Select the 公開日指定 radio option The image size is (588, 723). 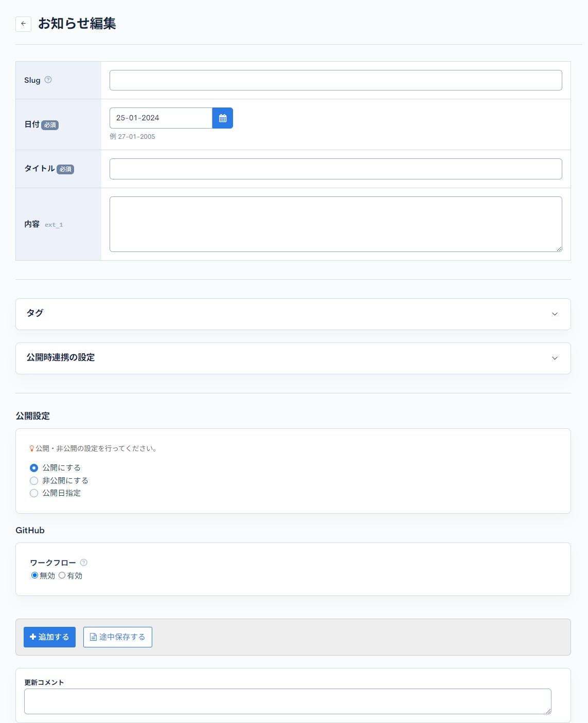click(34, 493)
